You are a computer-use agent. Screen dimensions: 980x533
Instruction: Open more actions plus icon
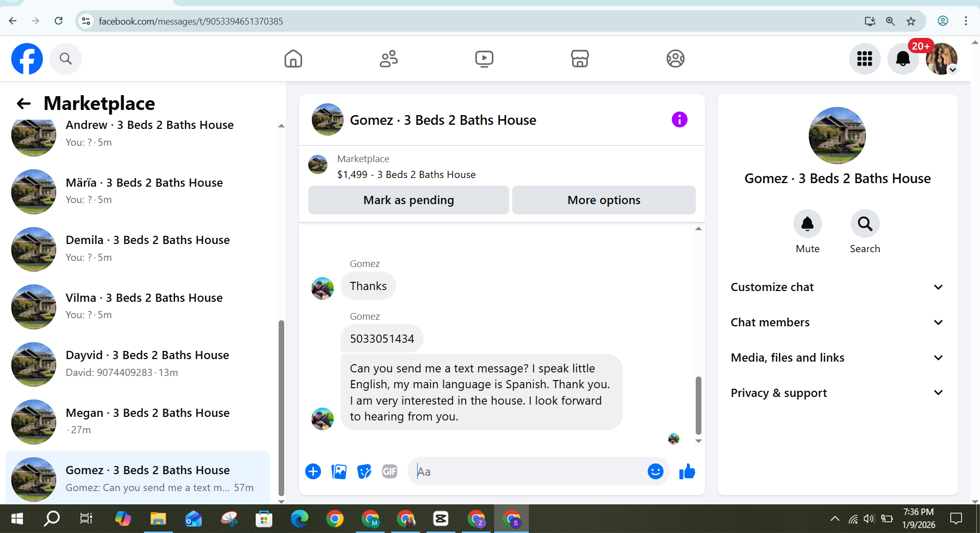(x=313, y=471)
